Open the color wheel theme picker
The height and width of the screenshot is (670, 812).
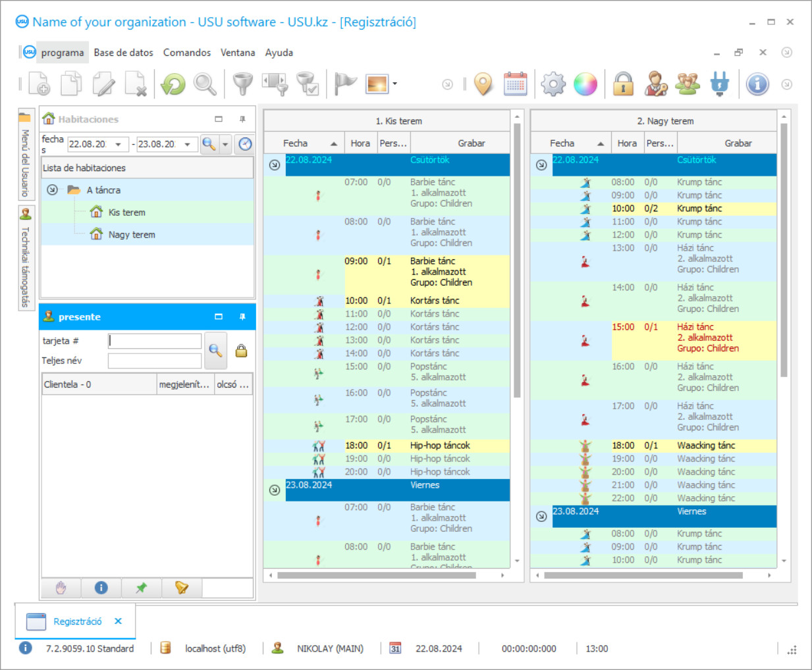tap(585, 84)
